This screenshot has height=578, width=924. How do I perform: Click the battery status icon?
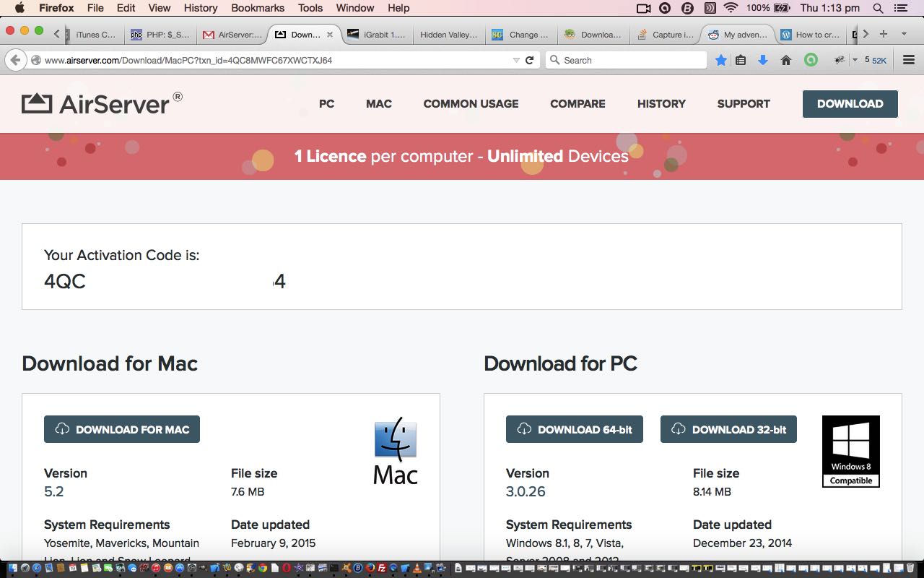coord(782,8)
